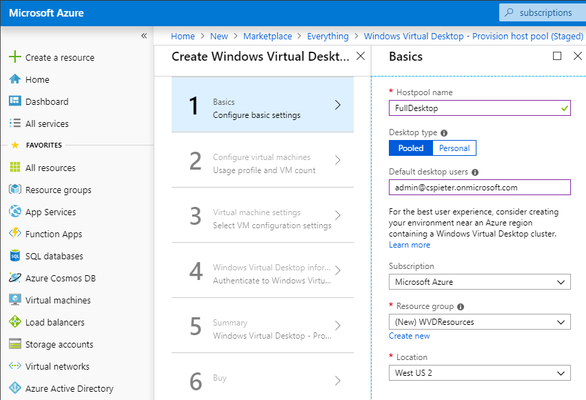Click the Dashboard icon in sidebar
This screenshot has width=586, height=400.
pyautogui.click(x=15, y=101)
